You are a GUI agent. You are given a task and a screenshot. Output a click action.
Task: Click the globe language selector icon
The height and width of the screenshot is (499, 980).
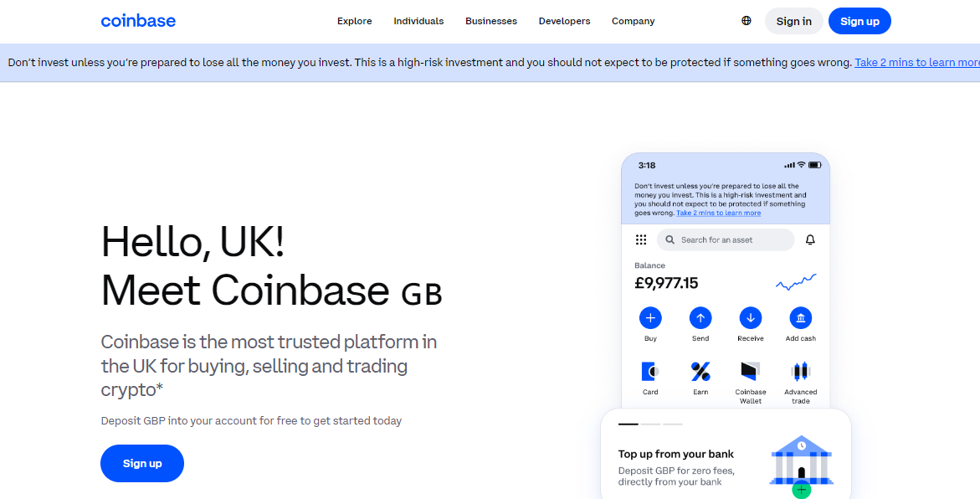pos(746,21)
